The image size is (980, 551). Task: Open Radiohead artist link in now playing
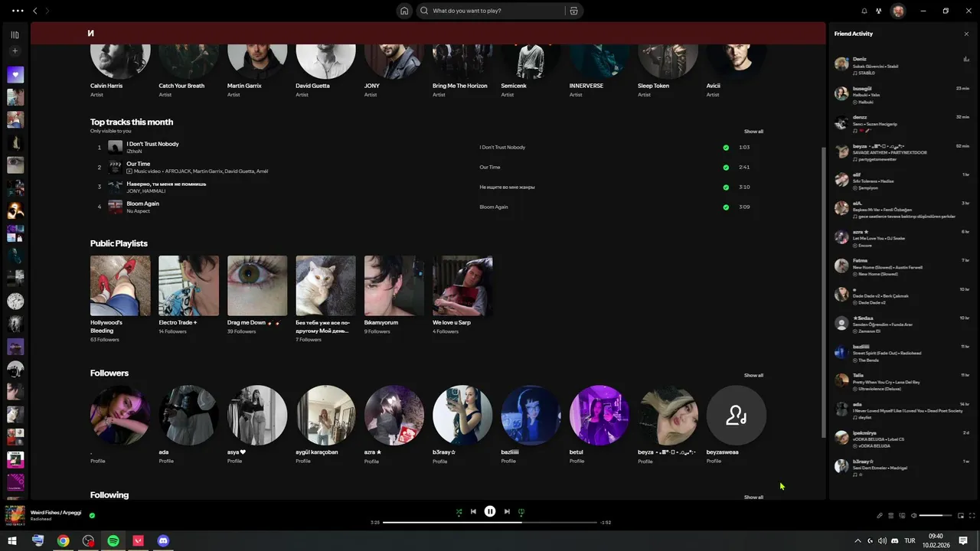pyautogui.click(x=41, y=519)
